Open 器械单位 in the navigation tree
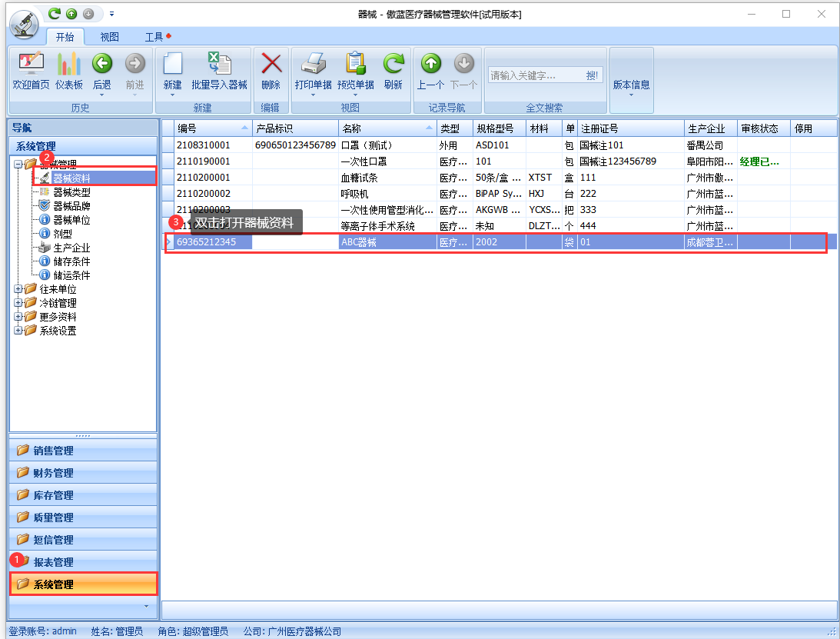Image resolution: width=840 pixels, height=639 pixels. click(x=71, y=220)
